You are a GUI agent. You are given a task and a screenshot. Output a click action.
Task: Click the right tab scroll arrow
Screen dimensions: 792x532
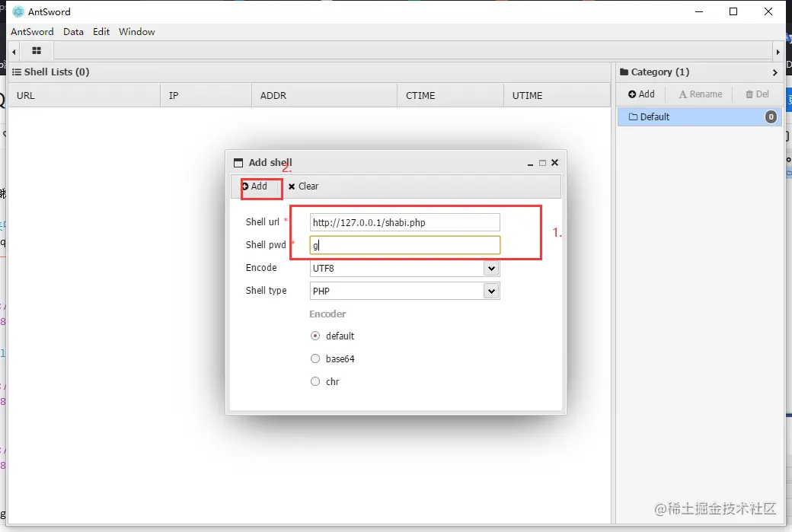coord(778,52)
